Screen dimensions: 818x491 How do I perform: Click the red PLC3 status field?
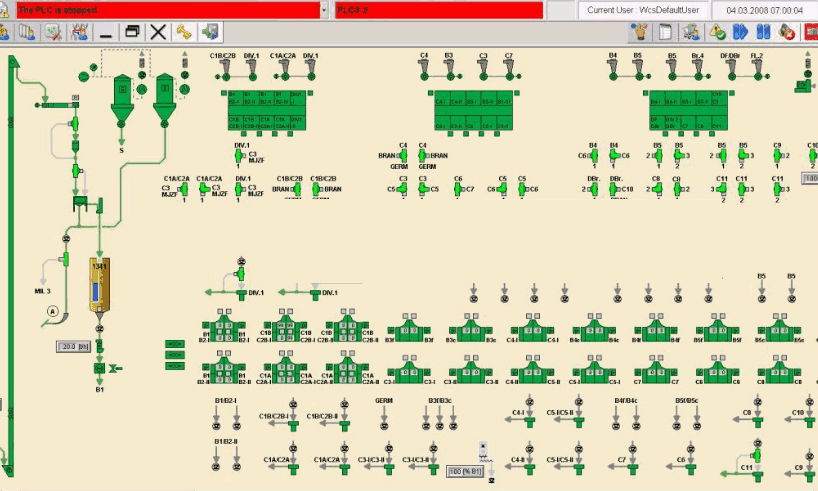pos(439,10)
